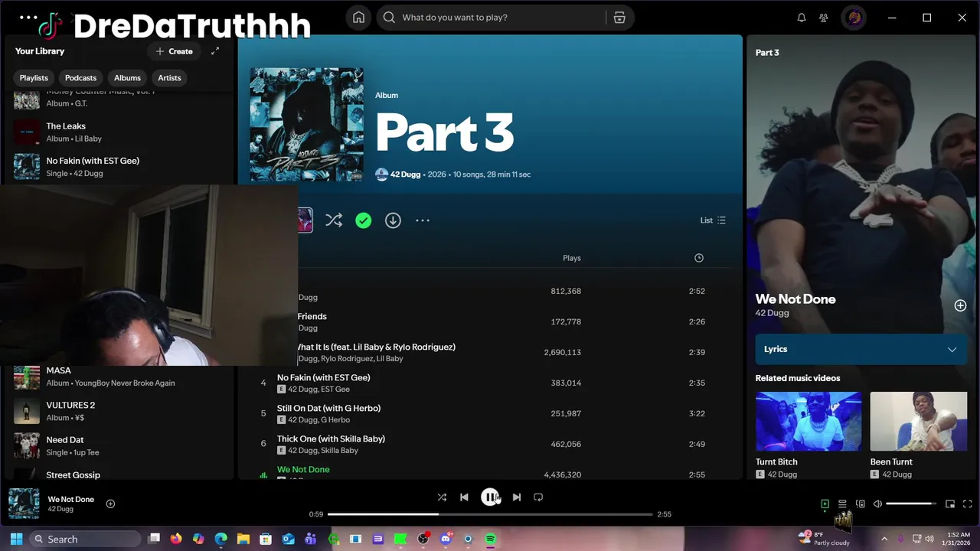Screen dimensions: 980x551
Task: Add We Not Done to playlist in player bar
Action: pos(110,504)
